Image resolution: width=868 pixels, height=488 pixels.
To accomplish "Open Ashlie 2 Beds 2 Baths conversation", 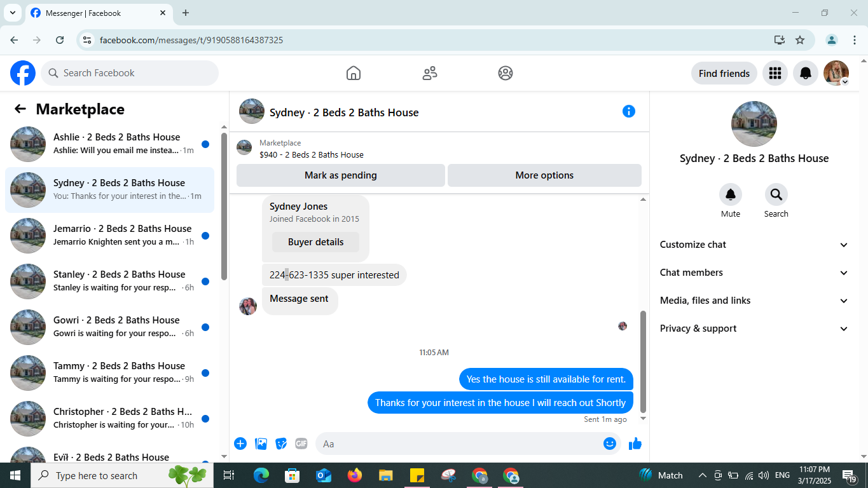I will [109, 144].
